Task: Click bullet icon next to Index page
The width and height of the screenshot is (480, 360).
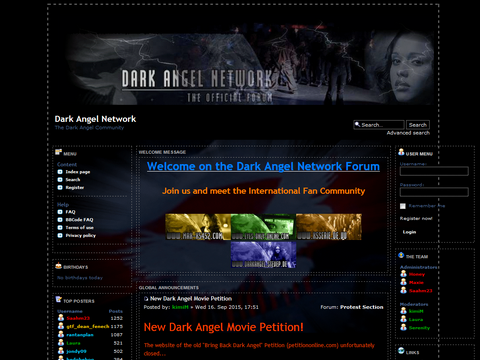Action: click(60, 172)
